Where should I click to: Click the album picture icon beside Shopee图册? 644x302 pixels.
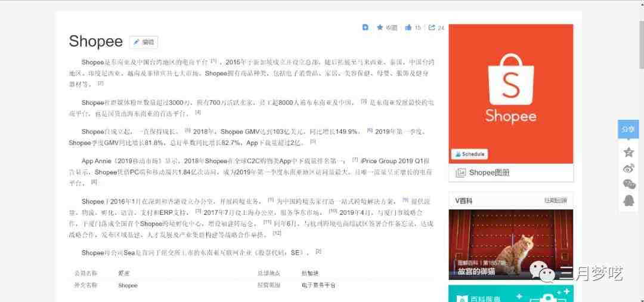pos(460,173)
